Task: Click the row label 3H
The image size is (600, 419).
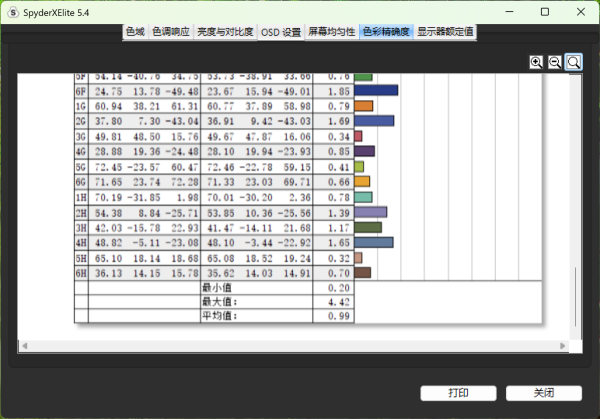Action: (81, 228)
